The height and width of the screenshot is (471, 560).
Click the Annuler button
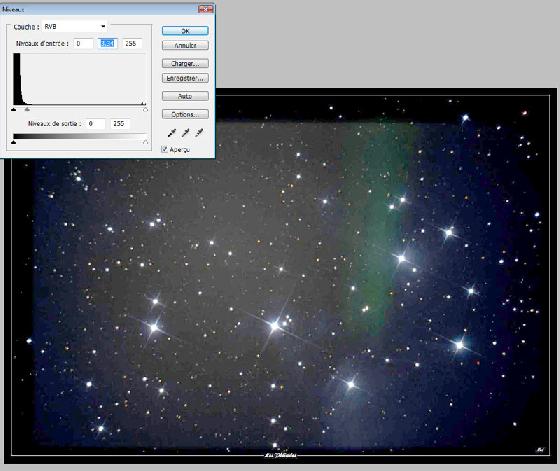pyautogui.click(x=185, y=46)
